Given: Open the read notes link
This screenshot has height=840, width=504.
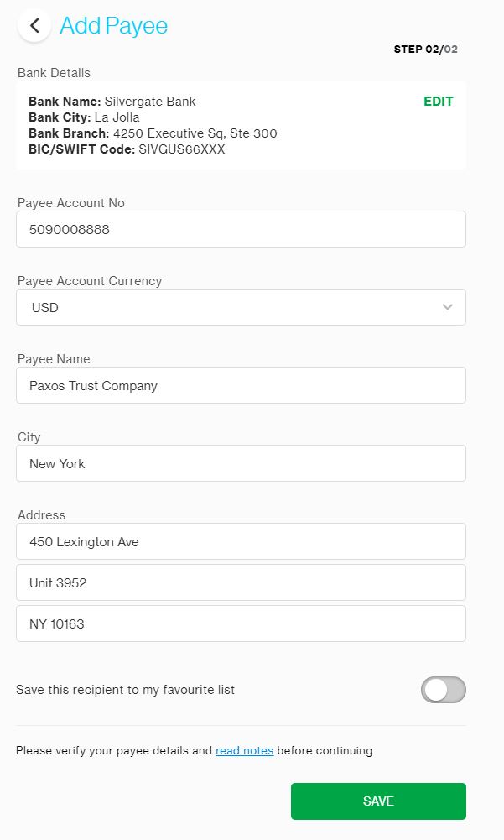Looking at the screenshot, I should 244,750.
